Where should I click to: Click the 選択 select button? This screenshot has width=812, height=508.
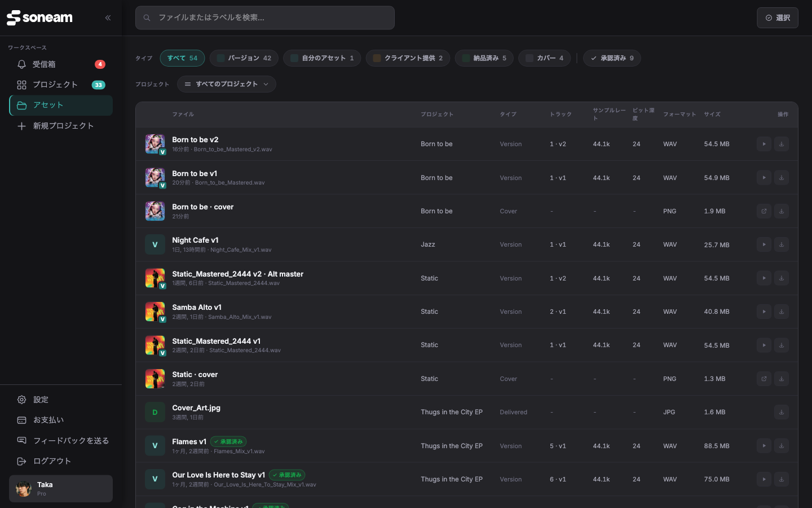click(x=778, y=18)
